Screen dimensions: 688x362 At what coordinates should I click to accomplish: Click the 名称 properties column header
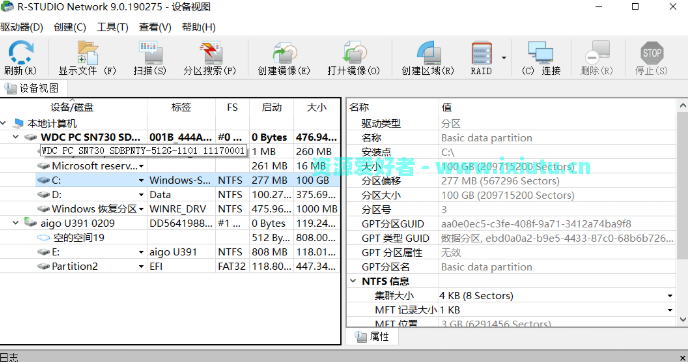point(393,108)
